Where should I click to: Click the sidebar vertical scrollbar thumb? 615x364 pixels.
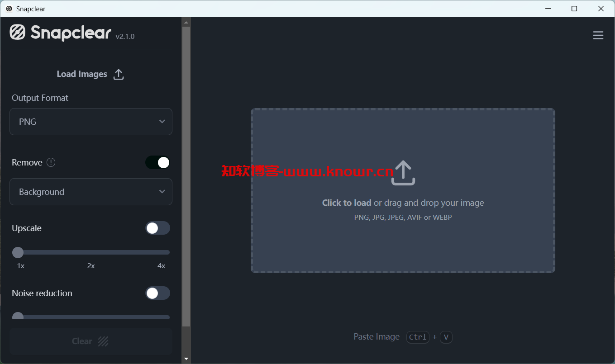(x=186, y=176)
